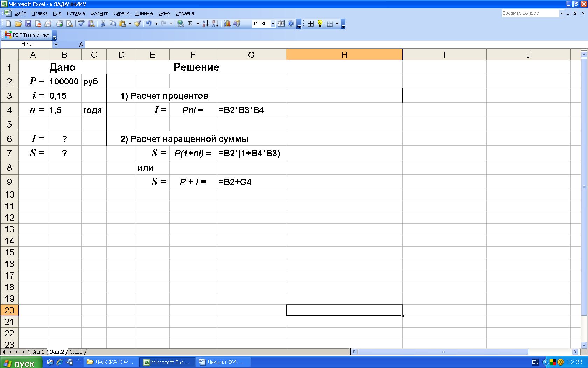This screenshot has width=588, height=368.
Task: Open the Пуск start button
Action: [x=21, y=363]
